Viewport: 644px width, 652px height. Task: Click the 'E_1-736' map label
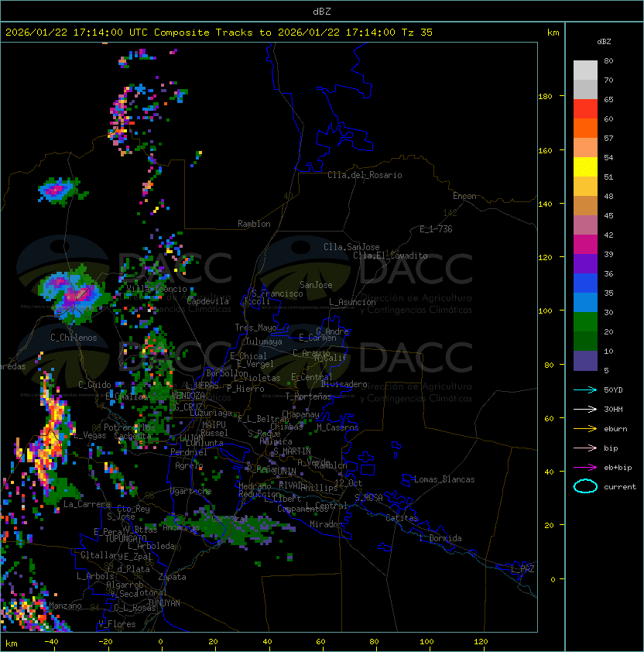pos(436,229)
